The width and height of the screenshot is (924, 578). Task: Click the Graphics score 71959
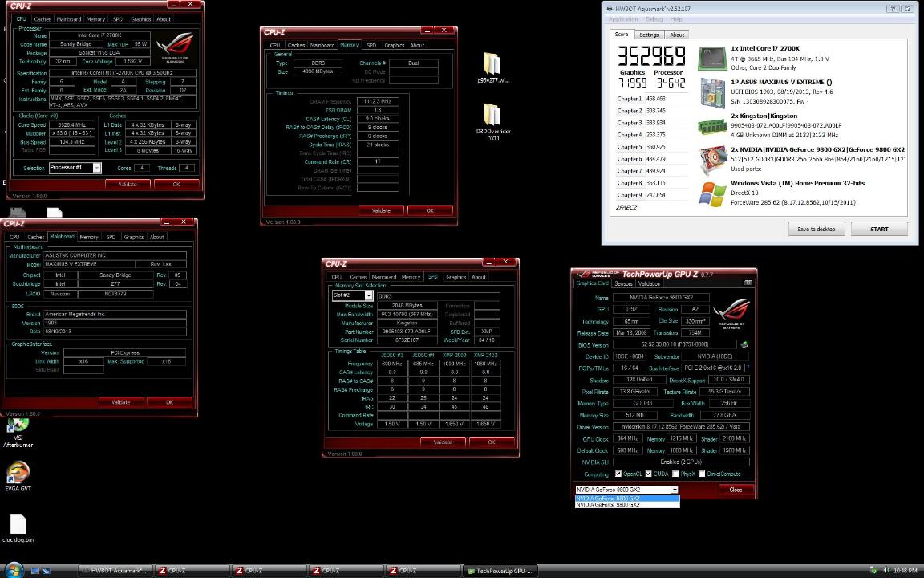(x=632, y=83)
